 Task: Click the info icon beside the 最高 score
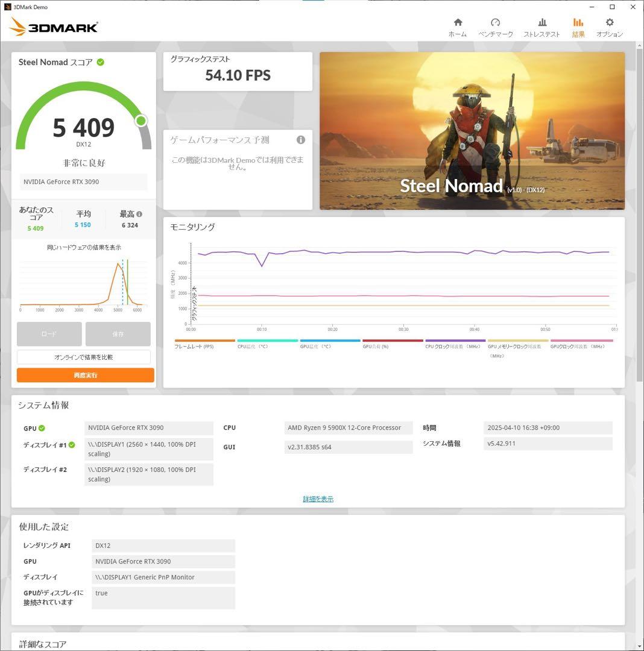139,213
